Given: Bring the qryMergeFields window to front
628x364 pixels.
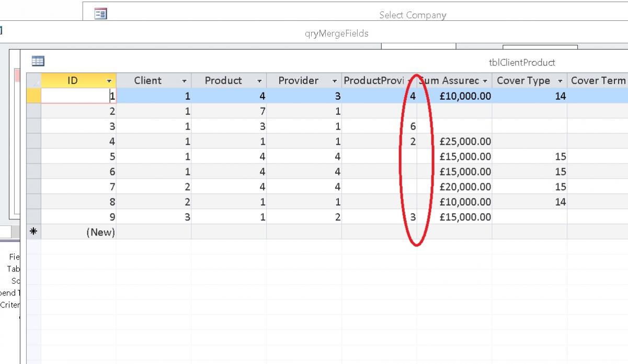Looking at the screenshot, I should [336, 33].
